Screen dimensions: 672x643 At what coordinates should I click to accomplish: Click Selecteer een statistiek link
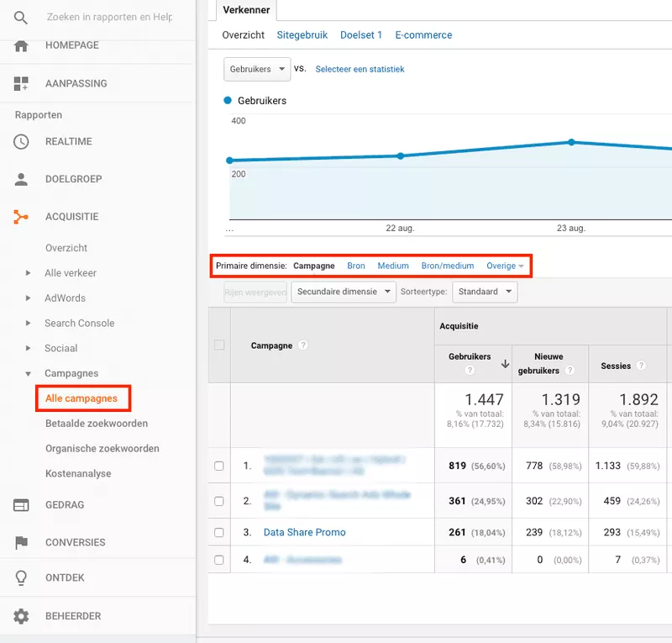pyautogui.click(x=360, y=69)
